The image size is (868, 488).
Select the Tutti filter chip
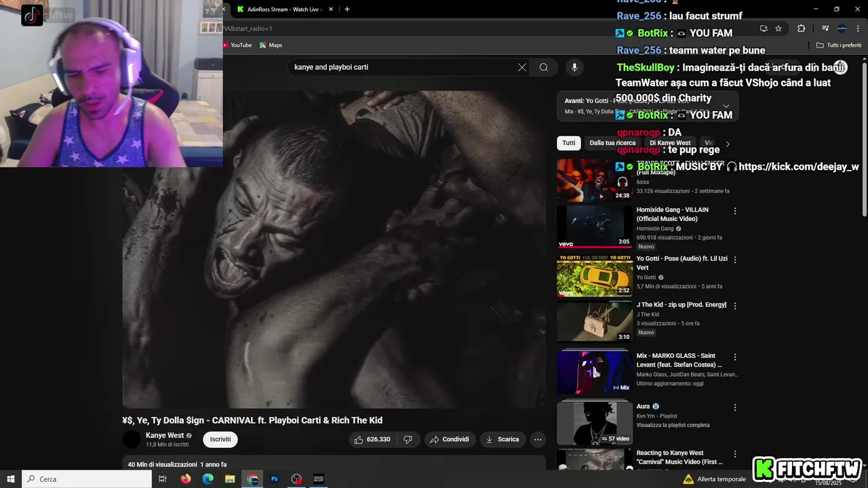(569, 143)
